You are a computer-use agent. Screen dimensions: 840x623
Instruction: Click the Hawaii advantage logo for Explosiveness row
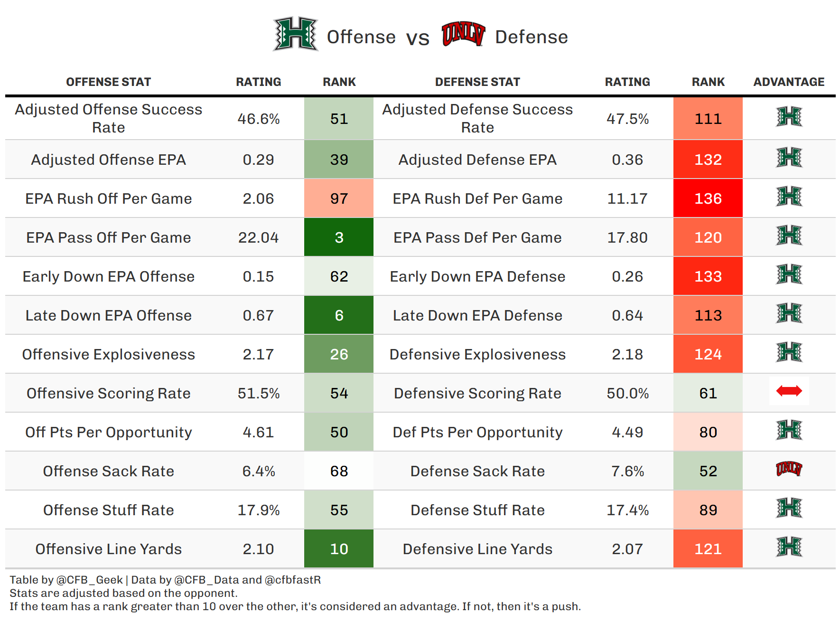(789, 352)
